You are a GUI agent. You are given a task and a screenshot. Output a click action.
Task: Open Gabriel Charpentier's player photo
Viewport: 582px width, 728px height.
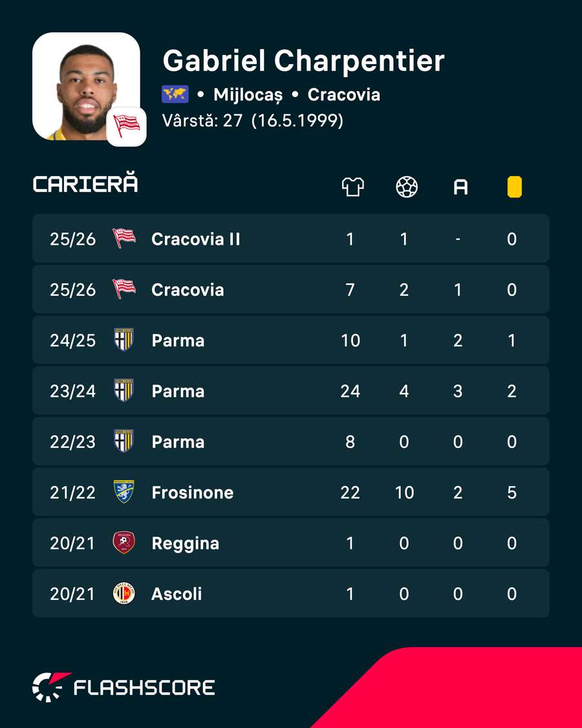coord(86,86)
